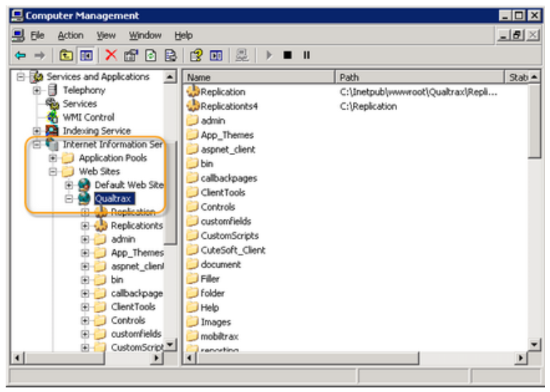Screen dimensions: 550x392
Task: Select Telephony in the tree
Action: pyautogui.click(x=84, y=90)
